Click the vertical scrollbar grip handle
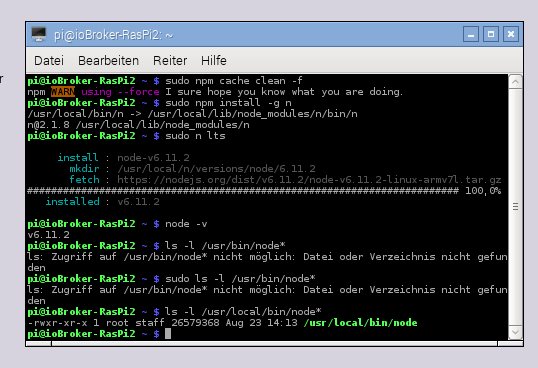This screenshot has height=368, width=538. click(x=515, y=207)
